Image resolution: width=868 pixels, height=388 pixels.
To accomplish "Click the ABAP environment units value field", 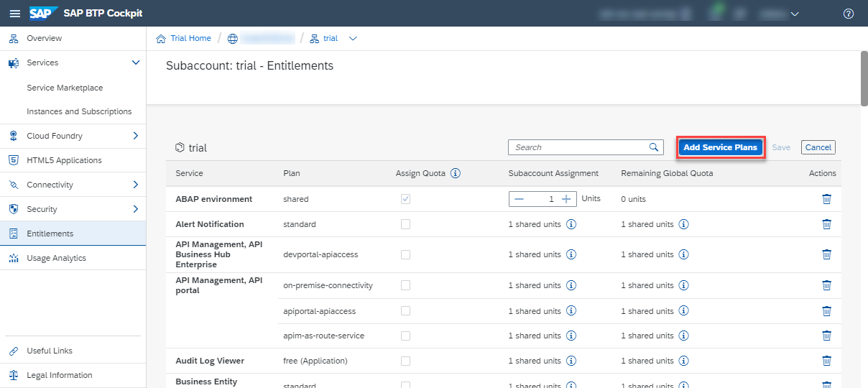I will [x=542, y=199].
